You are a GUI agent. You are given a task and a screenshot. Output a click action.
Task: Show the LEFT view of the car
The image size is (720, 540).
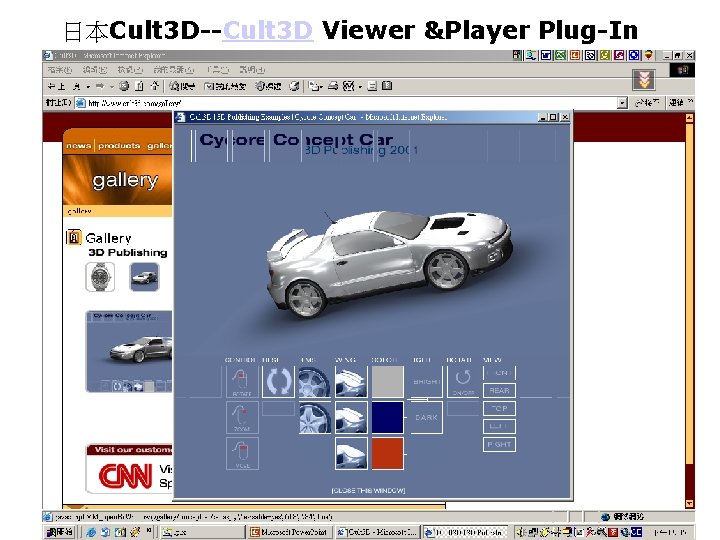[x=500, y=426]
